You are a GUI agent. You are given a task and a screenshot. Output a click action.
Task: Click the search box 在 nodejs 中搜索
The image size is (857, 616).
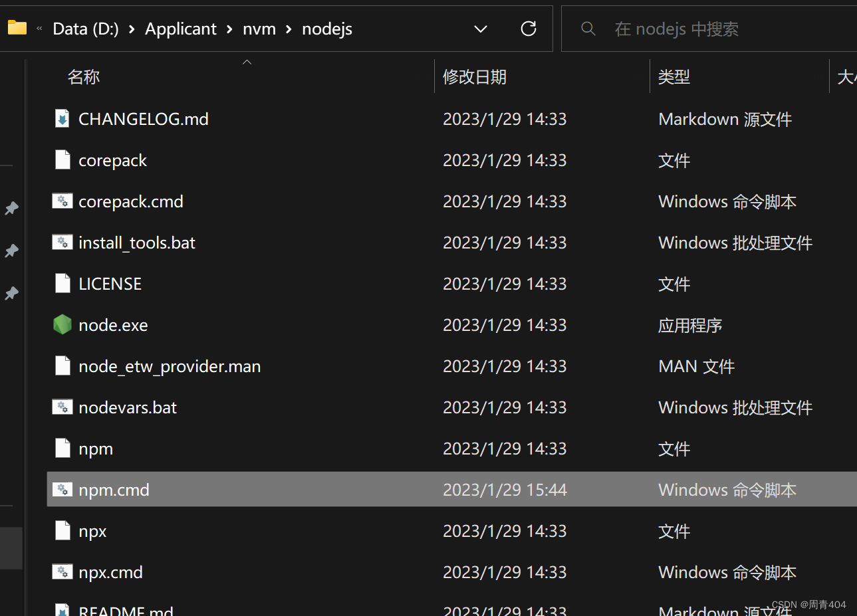tap(709, 29)
